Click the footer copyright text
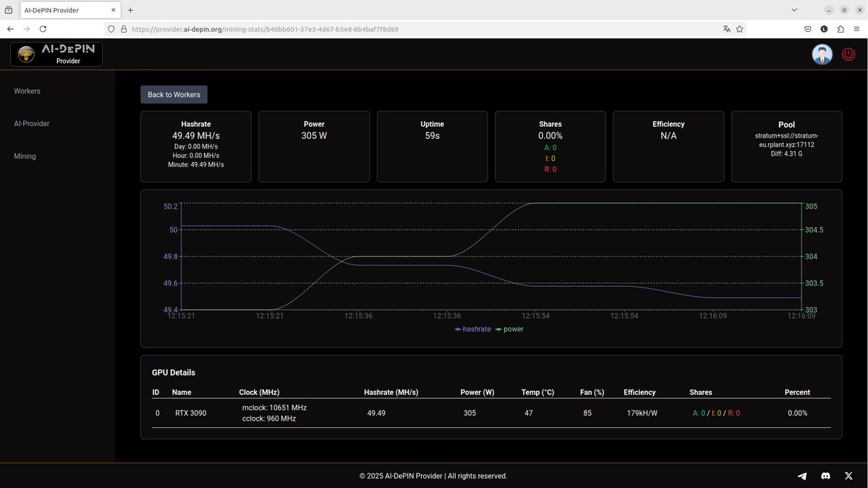The image size is (868, 488). point(433,476)
